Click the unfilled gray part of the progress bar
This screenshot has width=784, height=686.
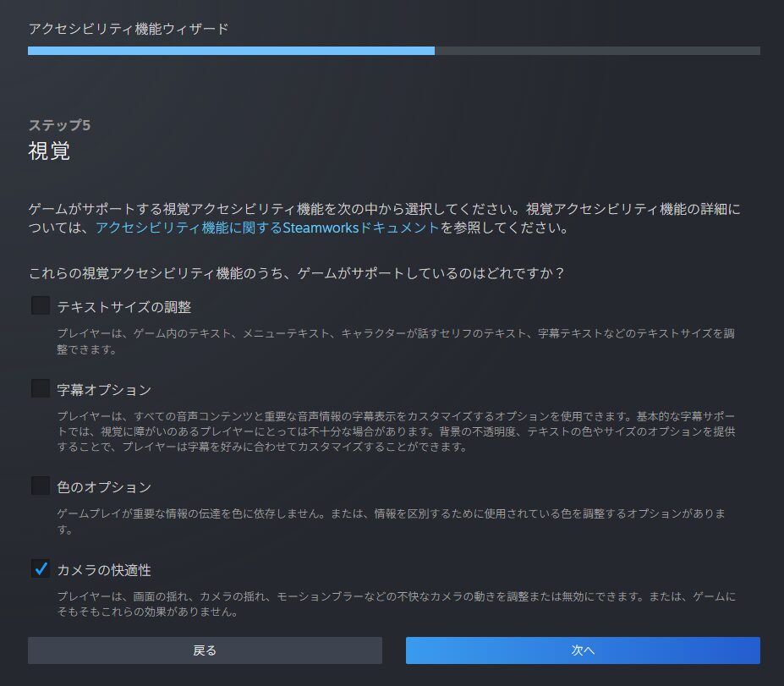pos(597,51)
